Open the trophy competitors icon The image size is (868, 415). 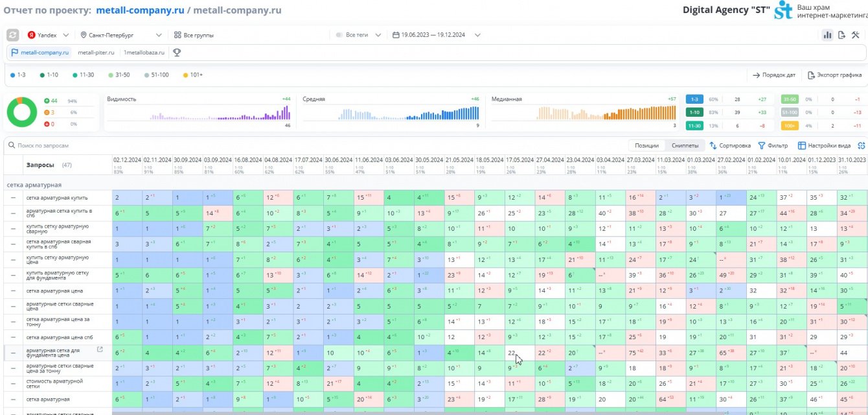[x=176, y=53]
